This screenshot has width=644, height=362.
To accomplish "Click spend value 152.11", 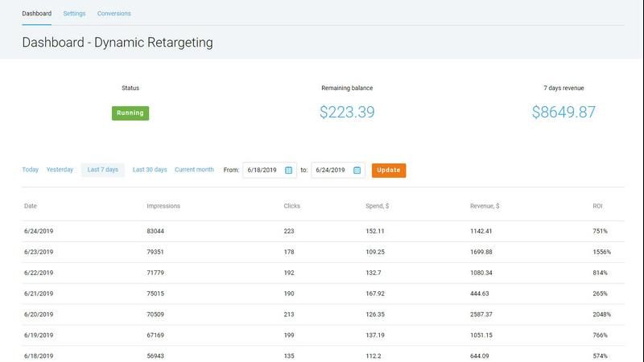I will [375, 231].
